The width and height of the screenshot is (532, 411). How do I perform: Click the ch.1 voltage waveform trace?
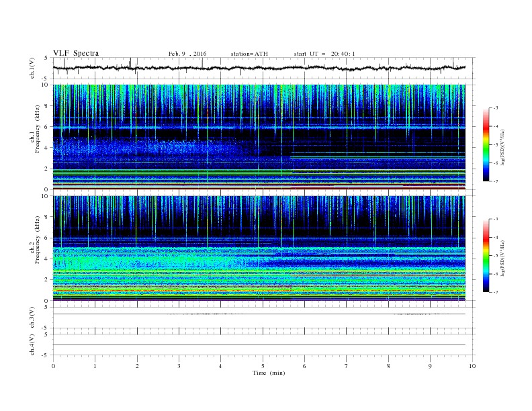(259, 68)
